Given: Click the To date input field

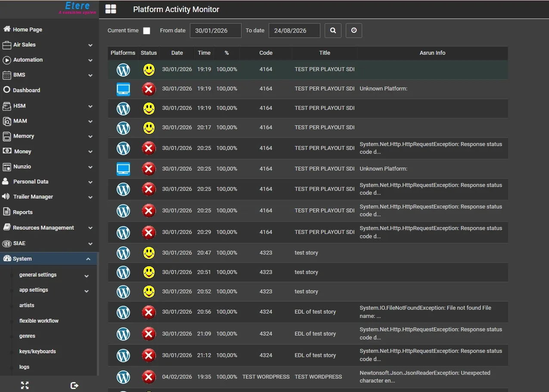Looking at the screenshot, I should pyautogui.click(x=295, y=31).
